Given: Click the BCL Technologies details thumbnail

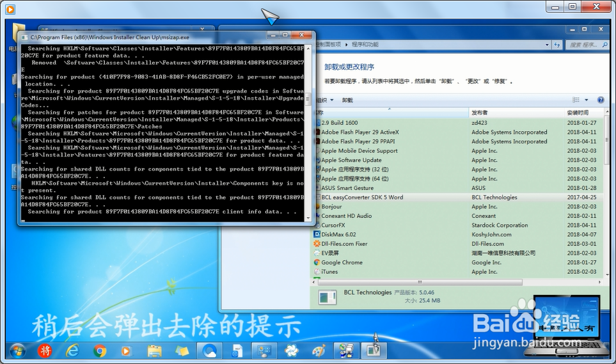Looking at the screenshot, I should pyautogui.click(x=328, y=297).
